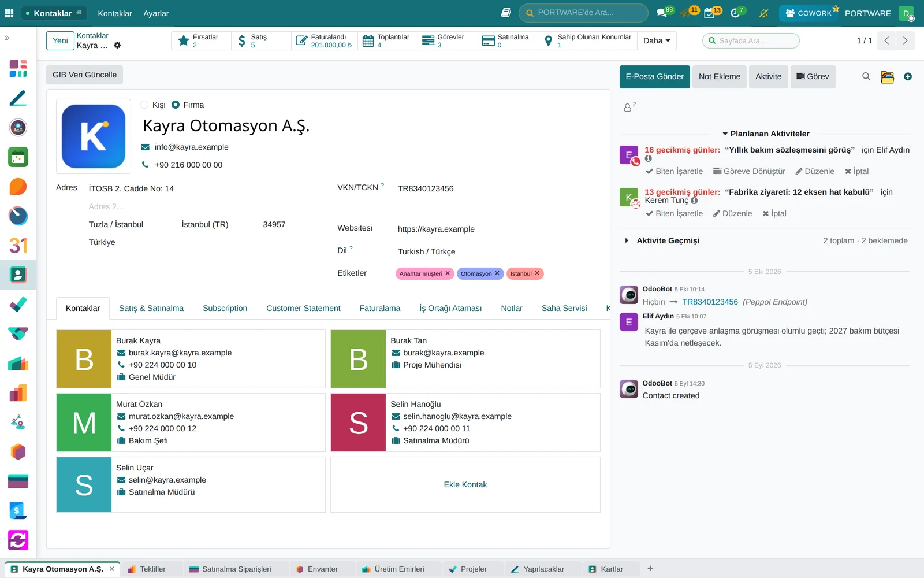Expand the sidebar with double chevron
This screenshot has width=924, height=578.
[7, 38]
